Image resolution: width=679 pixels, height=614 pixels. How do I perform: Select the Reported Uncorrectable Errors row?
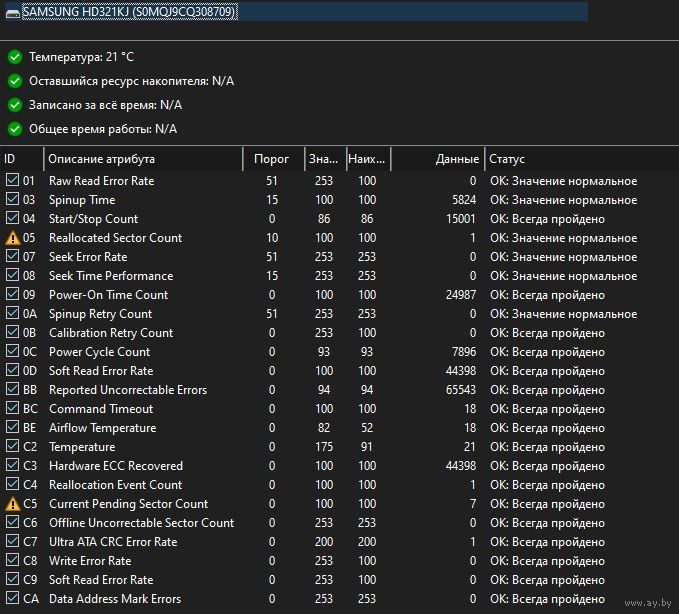[x=128, y=390]
